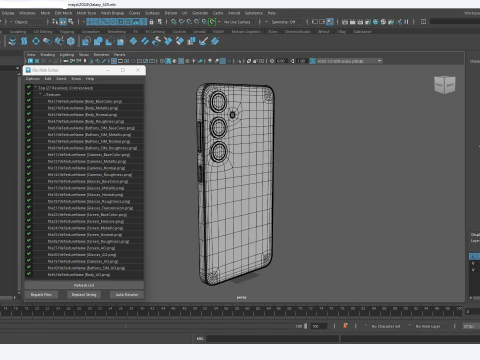Viewport: 480px width, 360px height.
Task: Click the green-outlined Make Live magnet icon
Action: tap(212, 22)
